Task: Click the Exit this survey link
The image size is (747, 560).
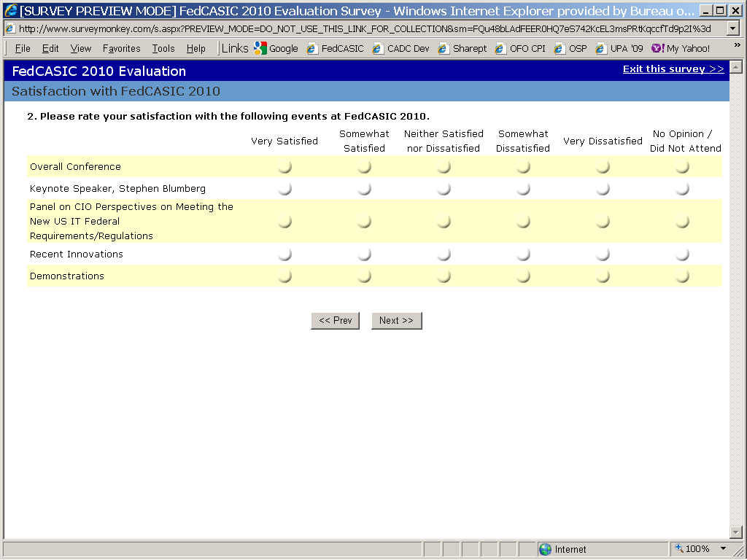Action: 673,69
